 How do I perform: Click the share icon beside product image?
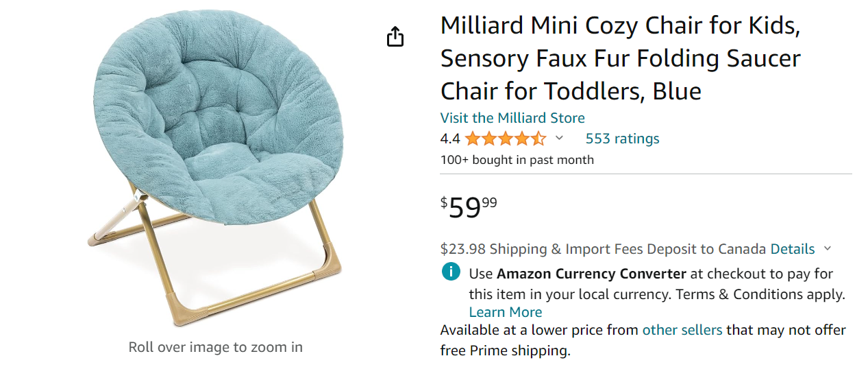pyautogui.click(x=395, y=36)
